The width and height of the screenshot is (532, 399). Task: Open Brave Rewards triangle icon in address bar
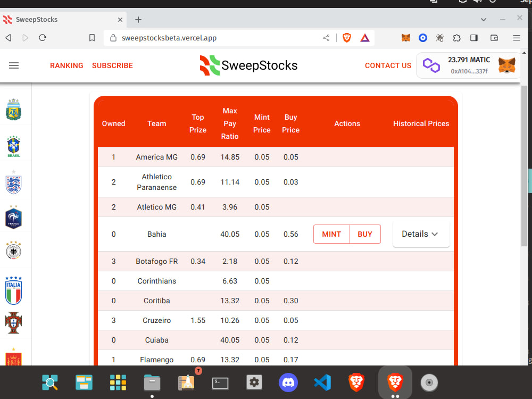pos(365,38)
